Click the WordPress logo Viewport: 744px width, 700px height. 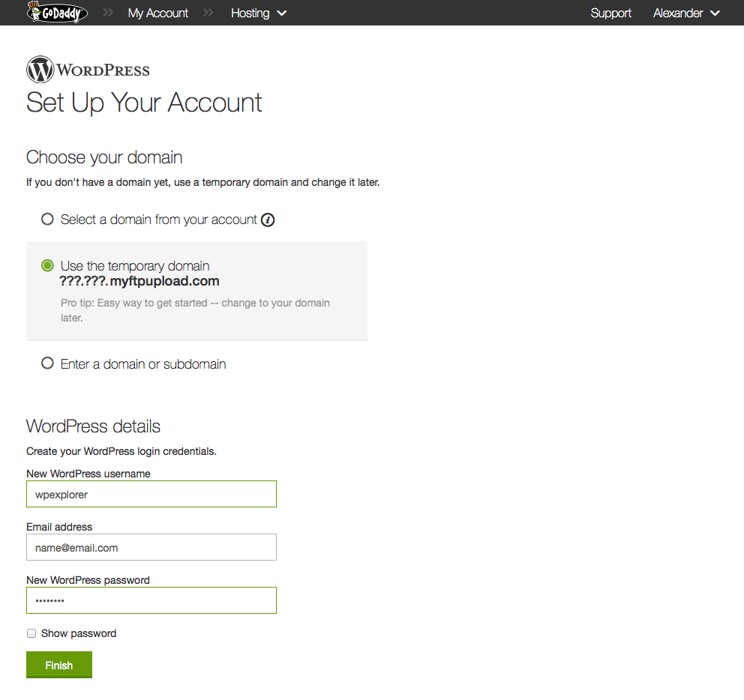coord(88,69)
